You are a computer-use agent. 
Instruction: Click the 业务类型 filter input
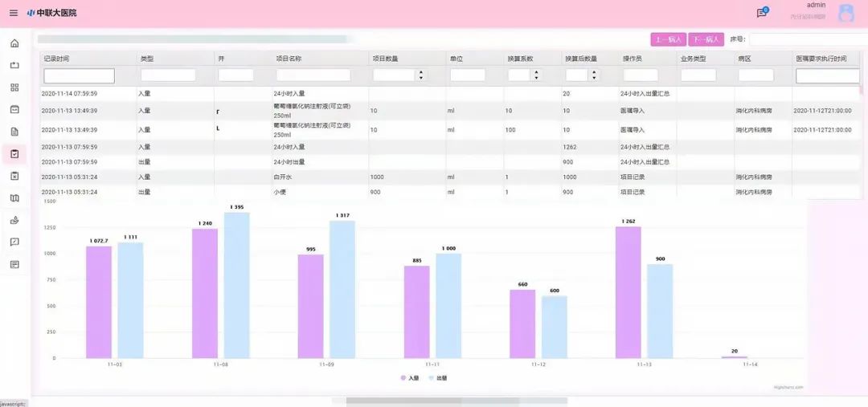(698, 75)
